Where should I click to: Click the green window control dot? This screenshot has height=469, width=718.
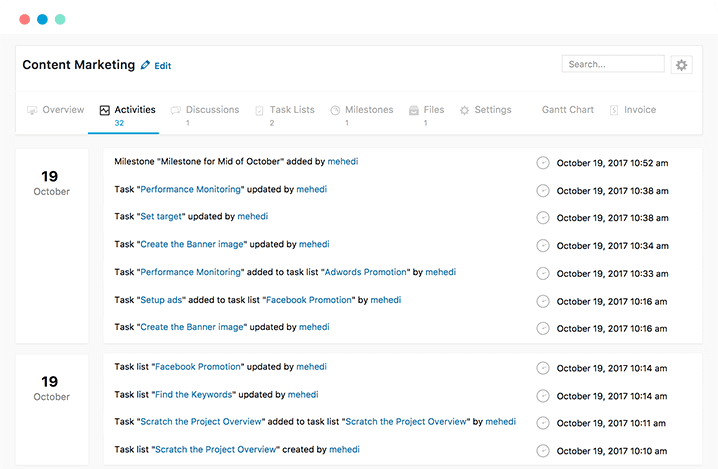coord(60,19)
